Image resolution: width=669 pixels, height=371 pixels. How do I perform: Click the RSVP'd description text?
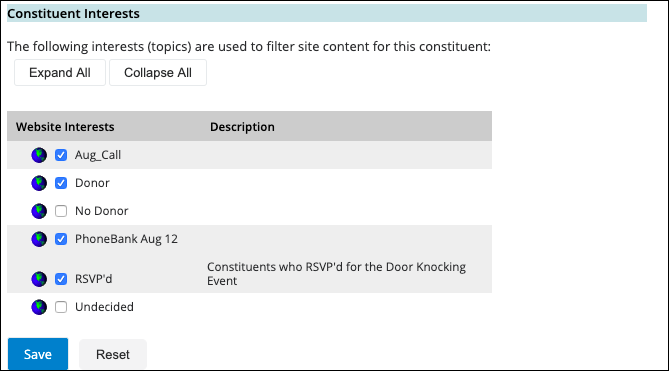click(x=336, y=274)
